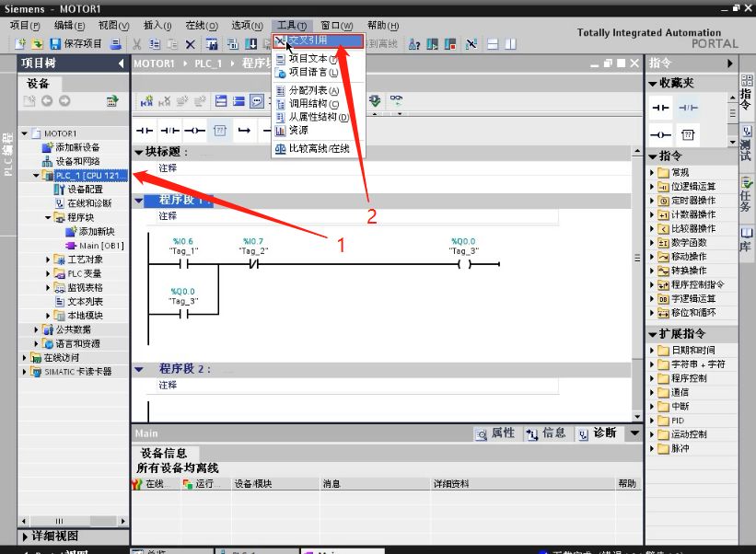Click the new project toolbar icon
The image size is (756, 554).
pyautogui.click(x=20, y=44)
